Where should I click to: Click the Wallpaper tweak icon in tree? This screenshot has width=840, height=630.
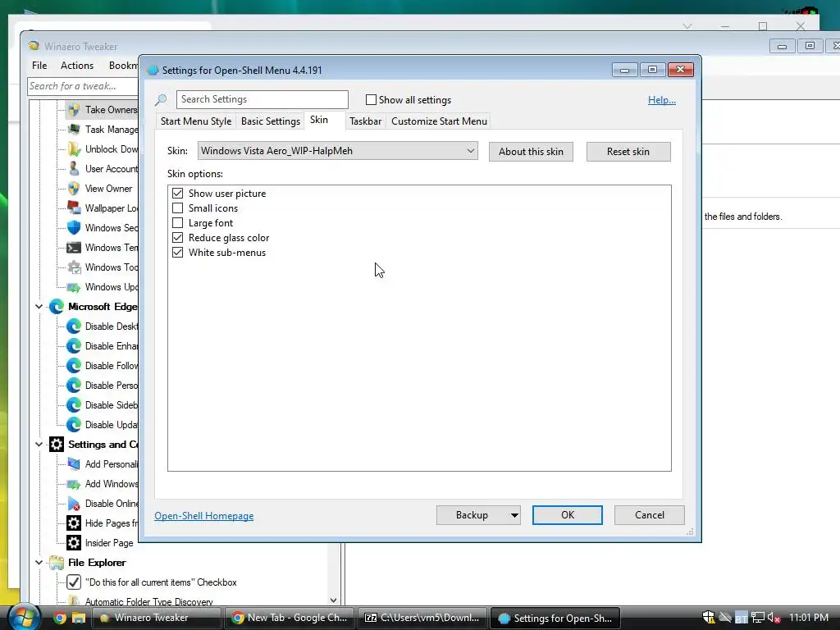tap(74, 208)
